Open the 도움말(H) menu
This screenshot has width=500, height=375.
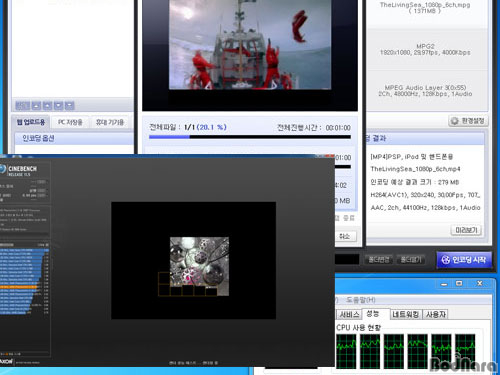click(360, 300)
